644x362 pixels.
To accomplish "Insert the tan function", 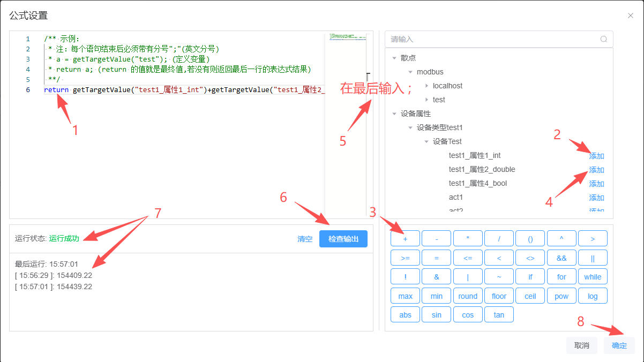I will click(x=499, y=315).
